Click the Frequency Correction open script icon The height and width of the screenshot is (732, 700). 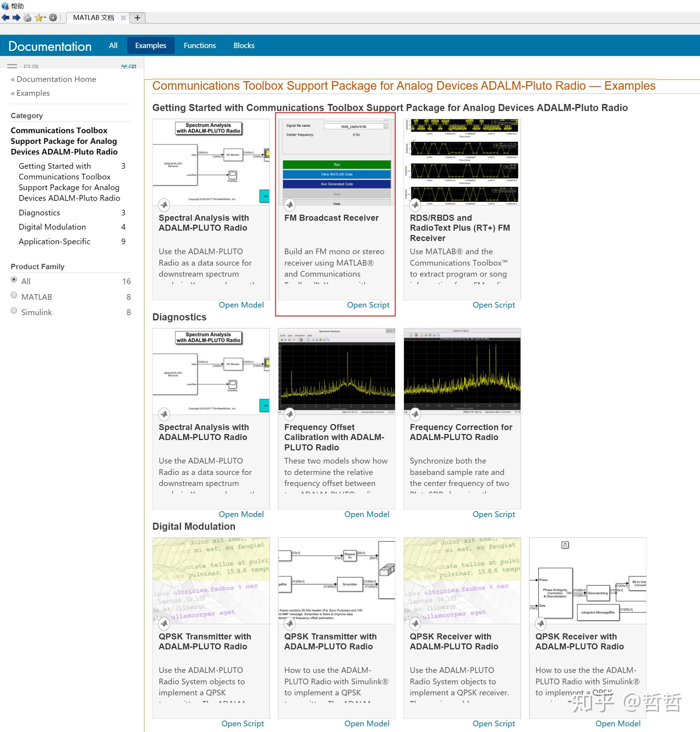(494, 514)
